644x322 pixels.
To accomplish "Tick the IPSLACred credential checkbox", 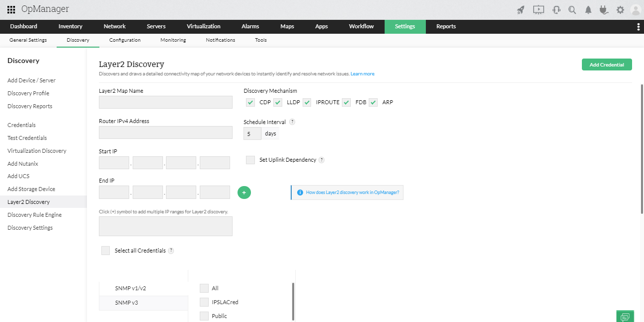I will pyautogui.click(x=204, y=302).
